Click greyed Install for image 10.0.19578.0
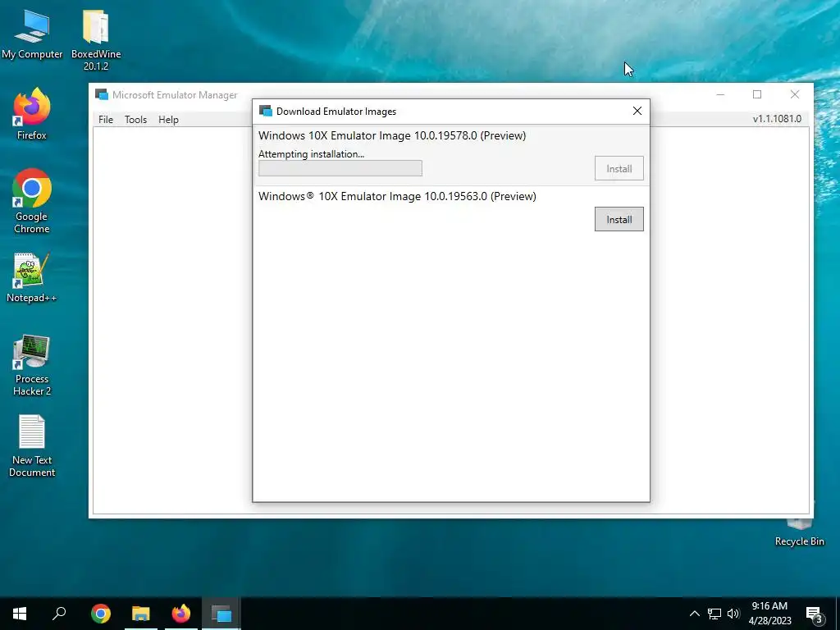Screen dimensions: 840x630 619,168
